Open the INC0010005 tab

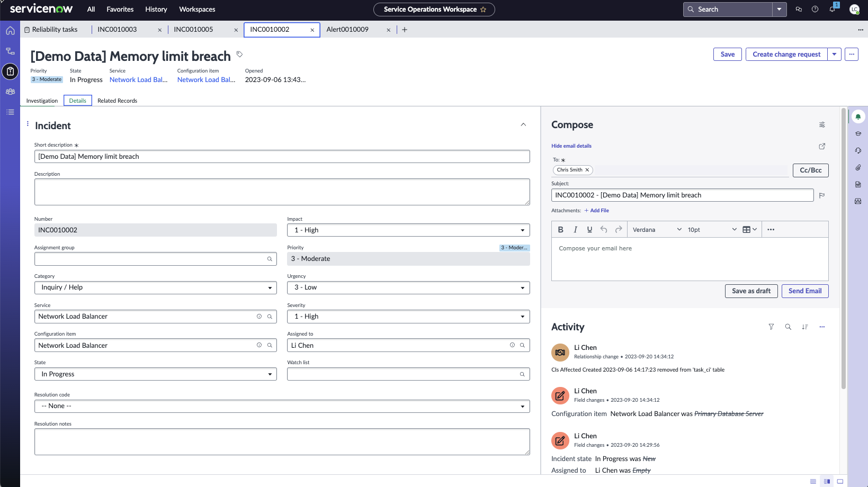[193, 30]
